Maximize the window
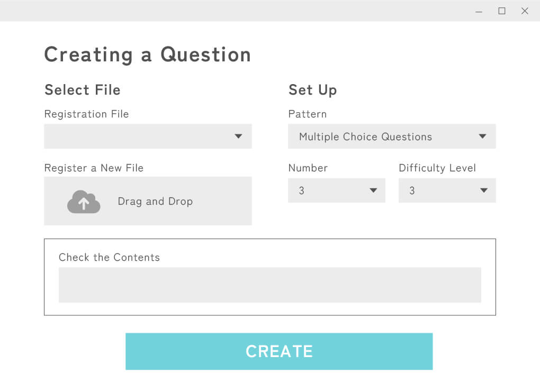The image size is (540, 392). [x=502, y=11]
